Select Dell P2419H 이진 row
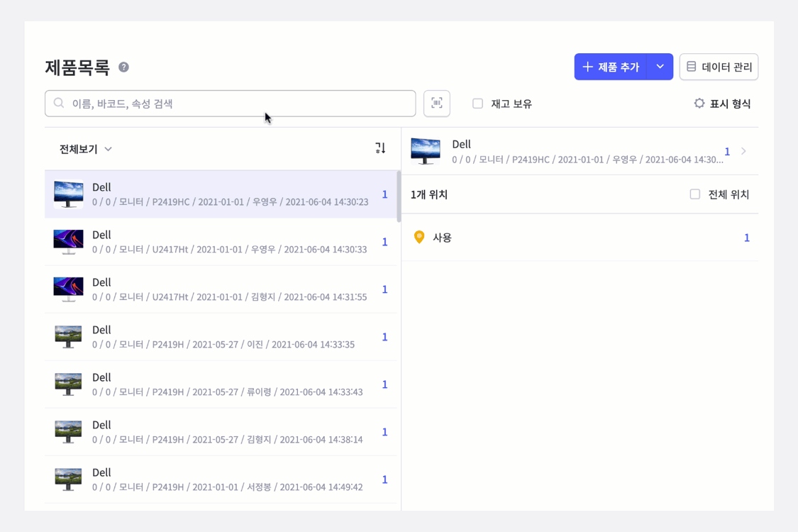Viewport: 798px width, 532px height. coord(221,337)
